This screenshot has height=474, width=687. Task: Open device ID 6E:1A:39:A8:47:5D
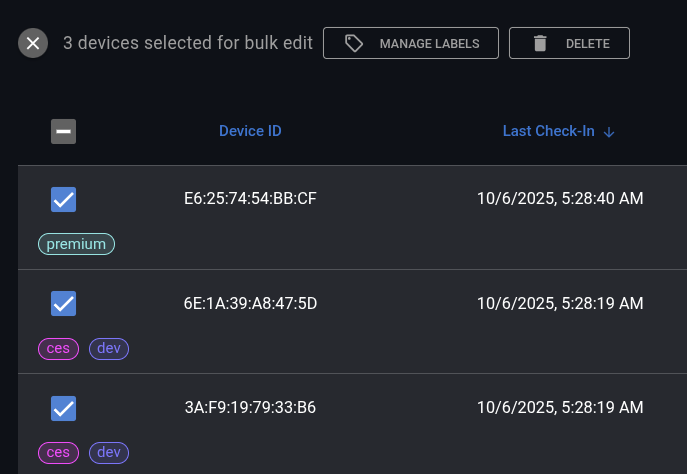pos(250,303)
